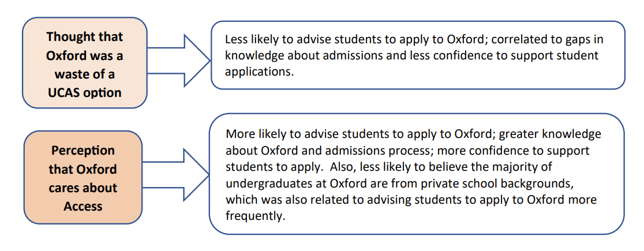Click the text 'cares about' in orange box
Viewport: 644px width, 251px height.
(x=83, y=188)
